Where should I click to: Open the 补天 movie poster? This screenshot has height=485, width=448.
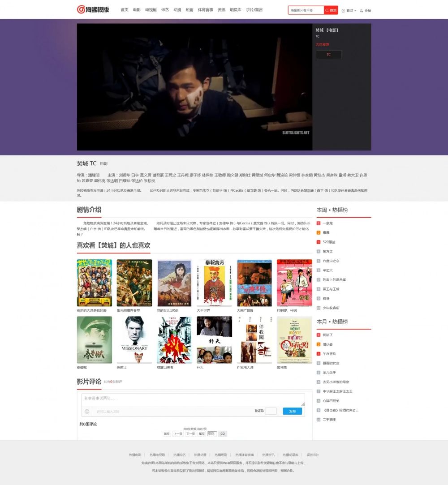(x=215, y=339)
